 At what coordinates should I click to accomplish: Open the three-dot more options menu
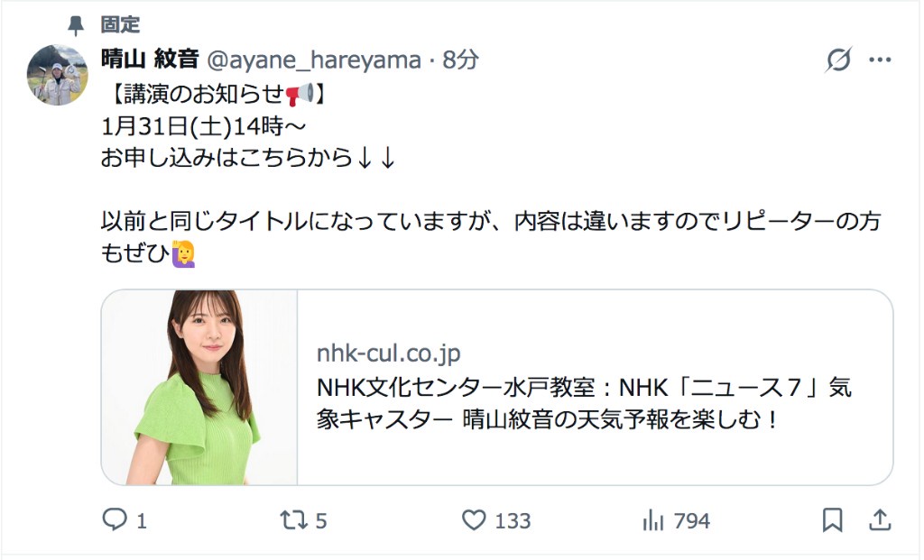880,60
